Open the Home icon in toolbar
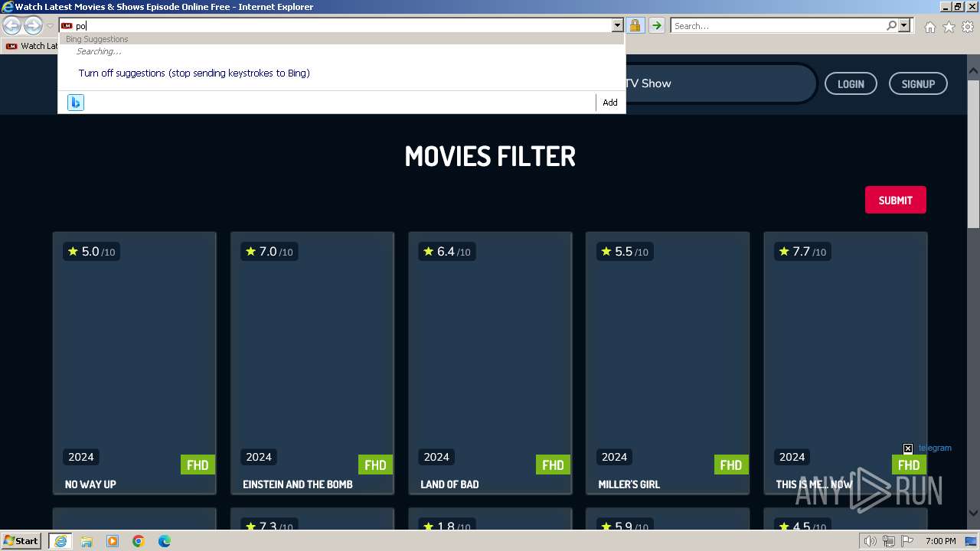The width and height of the screenshot is (980, 551). click(929, 27)
